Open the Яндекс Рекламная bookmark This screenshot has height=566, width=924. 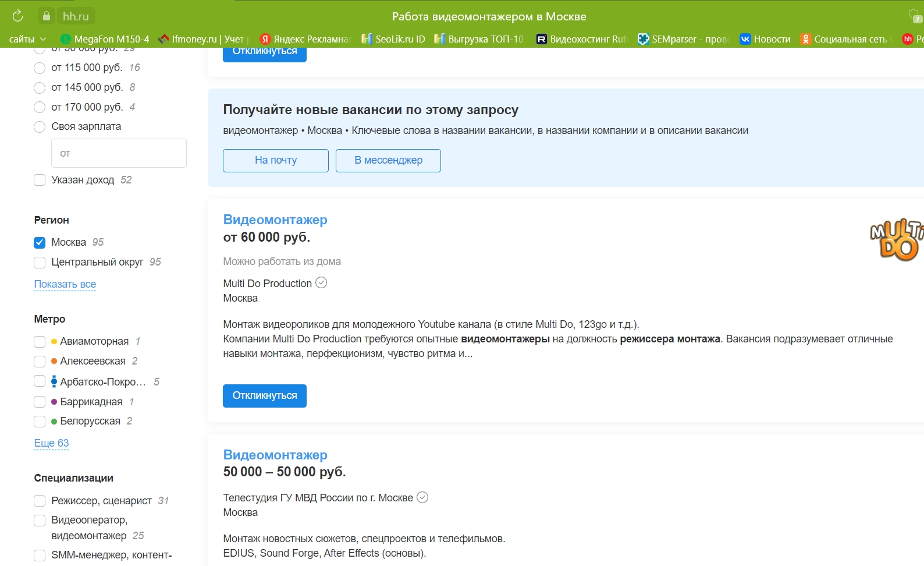tap(305, 39)
